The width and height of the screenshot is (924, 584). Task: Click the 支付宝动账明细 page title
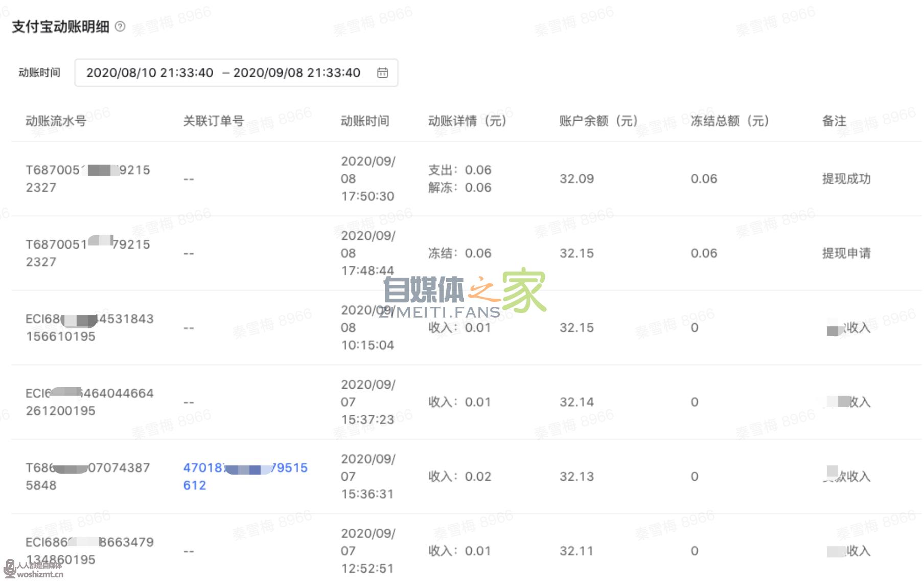pos(61,27)
